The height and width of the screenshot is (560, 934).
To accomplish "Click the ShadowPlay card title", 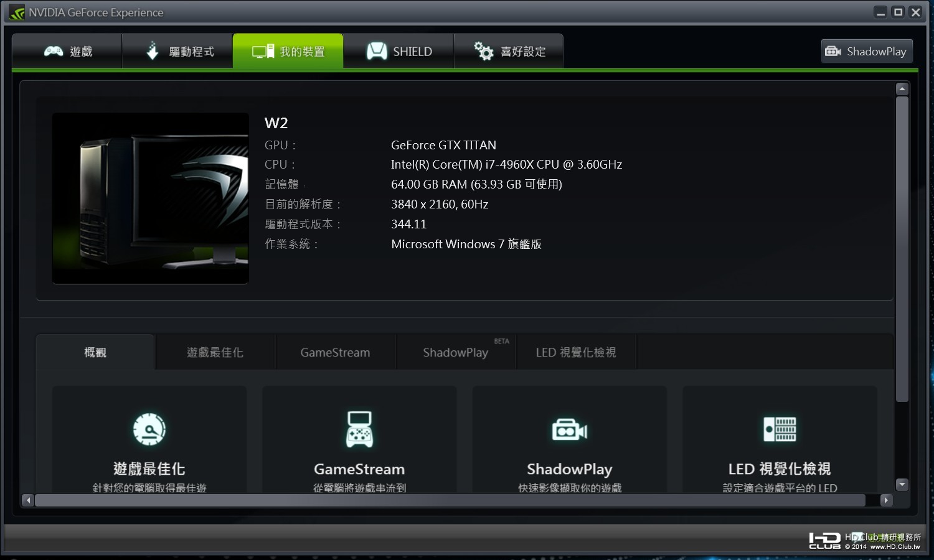I will (x=570, y=469).
